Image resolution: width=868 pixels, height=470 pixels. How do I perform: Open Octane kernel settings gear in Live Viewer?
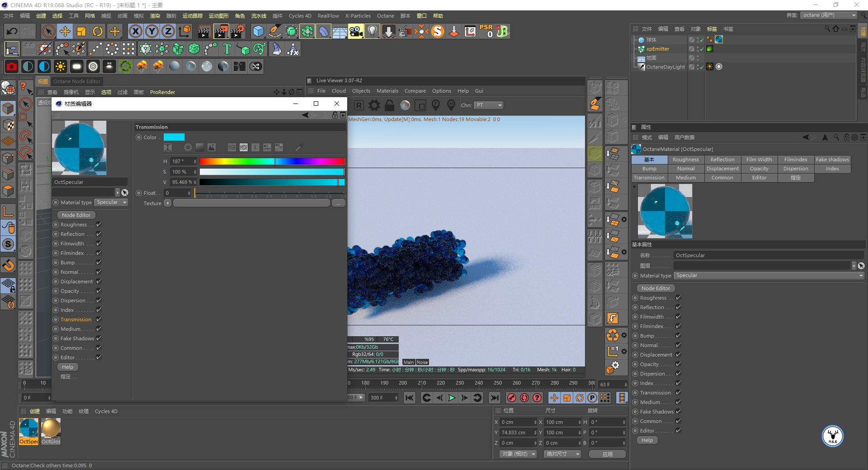374,105
